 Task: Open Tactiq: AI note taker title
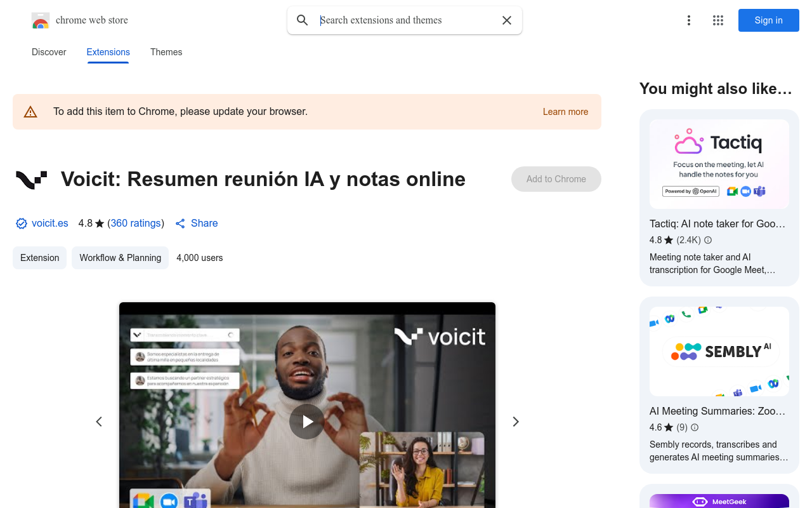717,224
